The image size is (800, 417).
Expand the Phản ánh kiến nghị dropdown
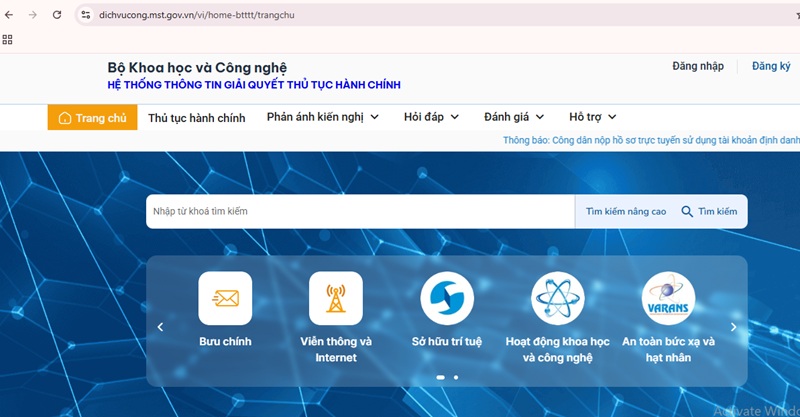(322, 117)
